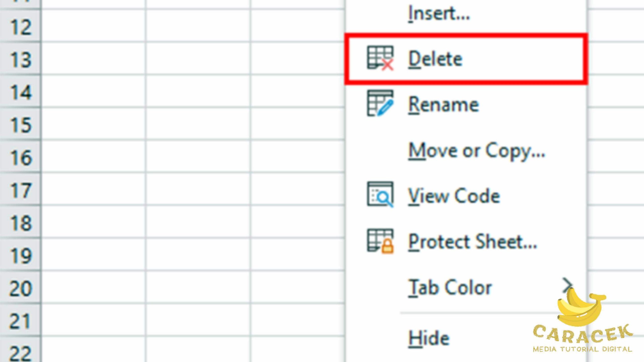Select View Code from the menu
The height and width of the screenshot is (362, 644).
454,196
